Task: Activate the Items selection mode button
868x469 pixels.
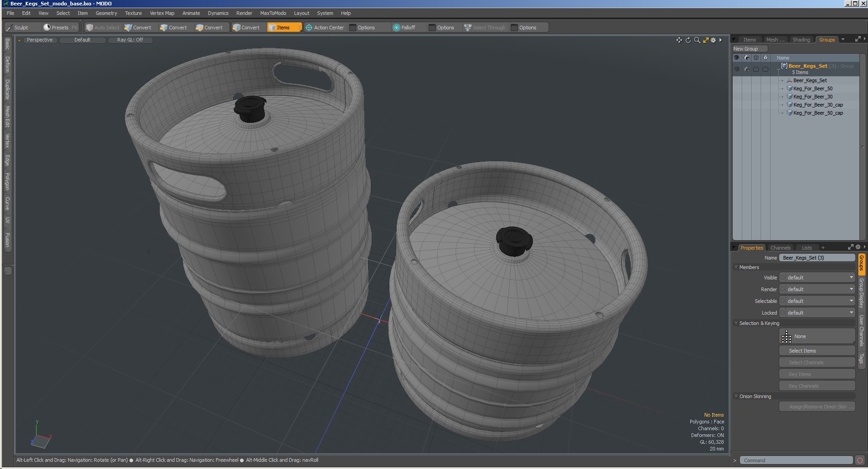Action: 284,28
